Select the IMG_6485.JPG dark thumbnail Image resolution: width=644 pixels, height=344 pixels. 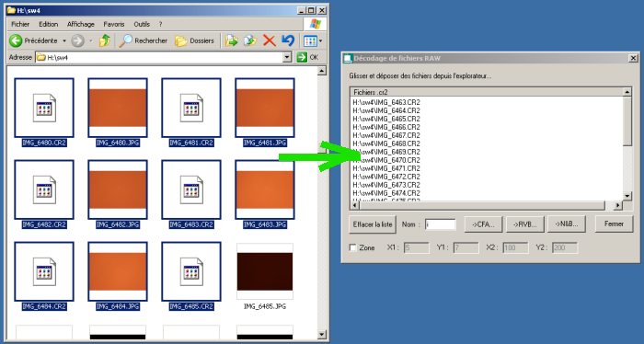coord(265,271)
